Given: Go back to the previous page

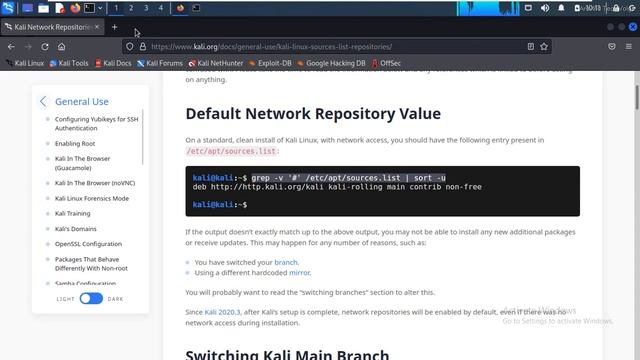Looking at the screenshot, I should (11, 47).
